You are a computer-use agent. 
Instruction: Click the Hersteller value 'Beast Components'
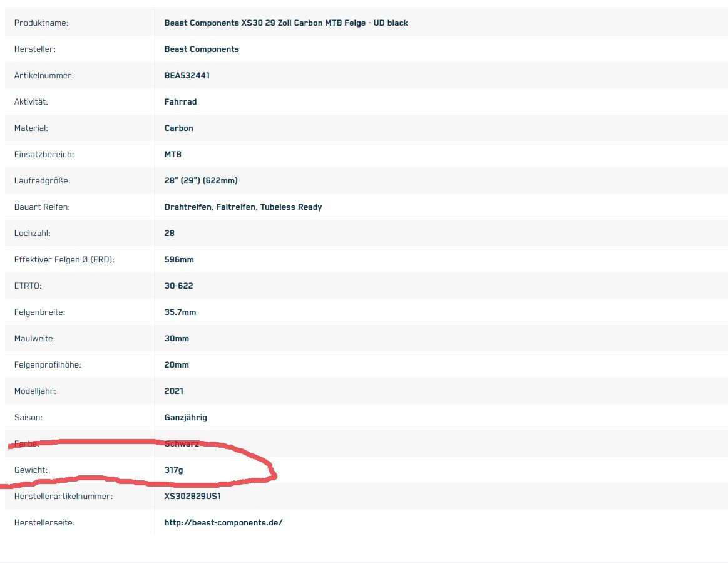pos(201,49)
